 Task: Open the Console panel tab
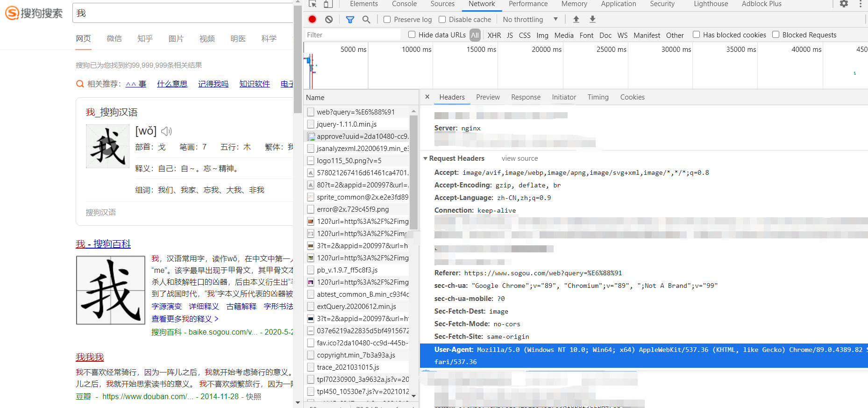pyautogui.click(x=404, y=4)
